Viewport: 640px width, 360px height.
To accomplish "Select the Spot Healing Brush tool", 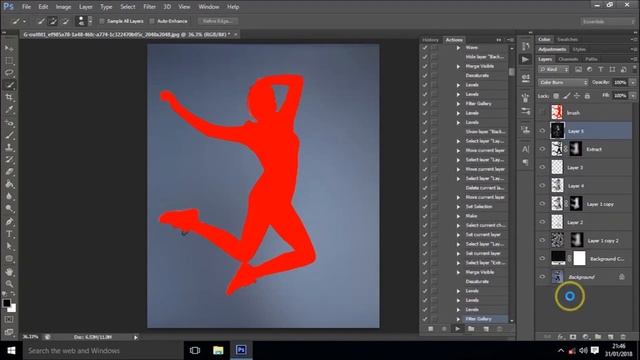I will pyautogui.click(x=9, y=122).
